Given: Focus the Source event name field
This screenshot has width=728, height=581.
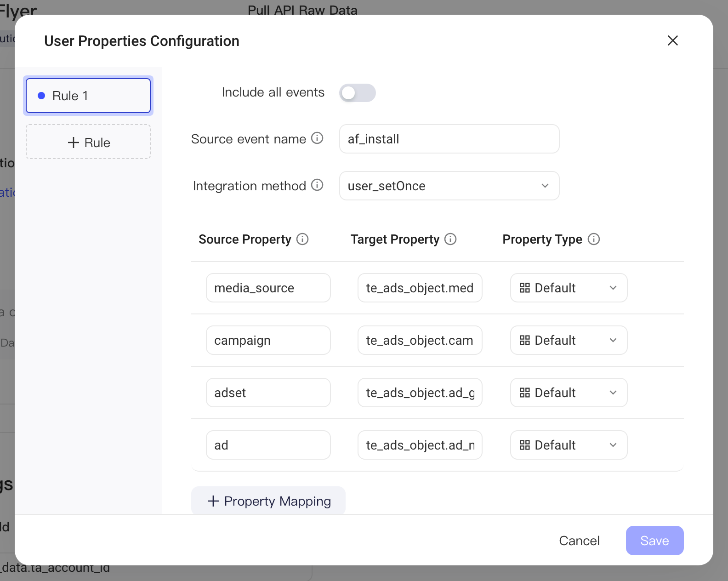Looking at the screenshot, I should pos(449,139).
